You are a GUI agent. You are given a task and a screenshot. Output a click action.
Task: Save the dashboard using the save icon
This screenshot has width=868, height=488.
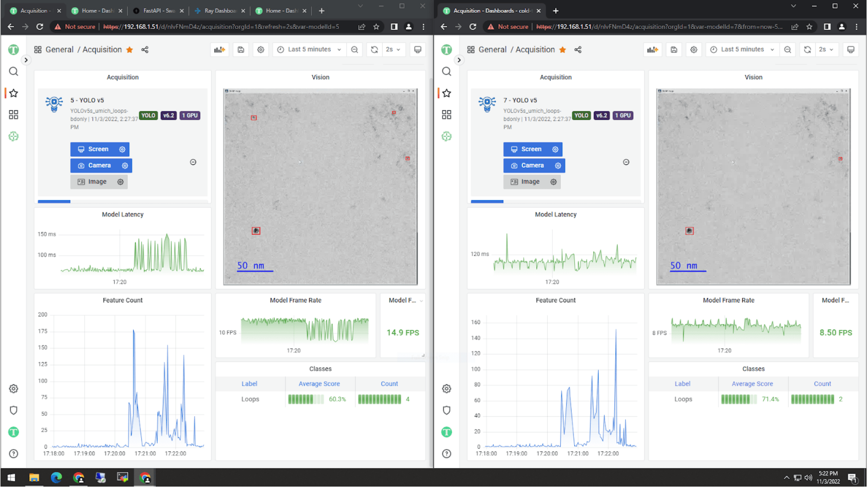[x=241, y=50]
